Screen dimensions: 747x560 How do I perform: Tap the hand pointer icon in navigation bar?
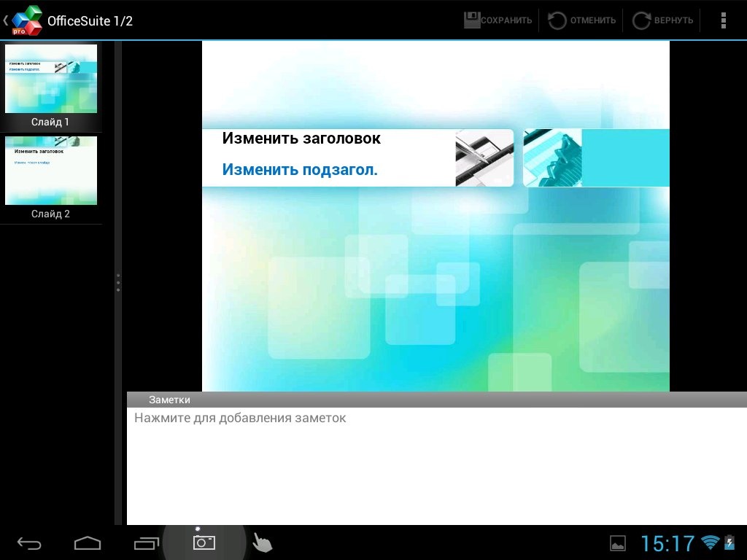tap(262, 542)
